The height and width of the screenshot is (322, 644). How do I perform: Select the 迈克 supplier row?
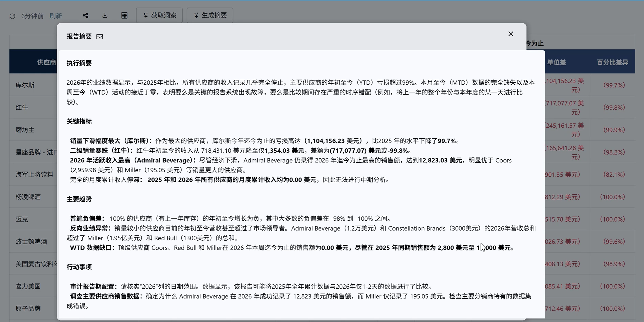(x=22, y=219)
